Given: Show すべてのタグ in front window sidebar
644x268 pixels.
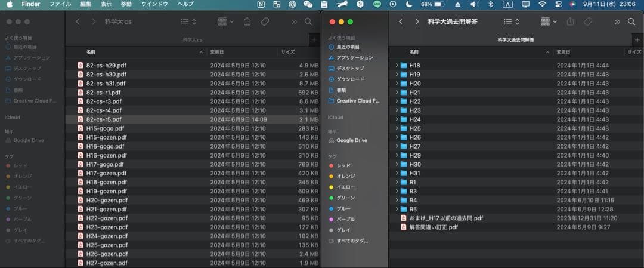Looking at the screenshot, I should pyautogui.click(x=348, y=241).
